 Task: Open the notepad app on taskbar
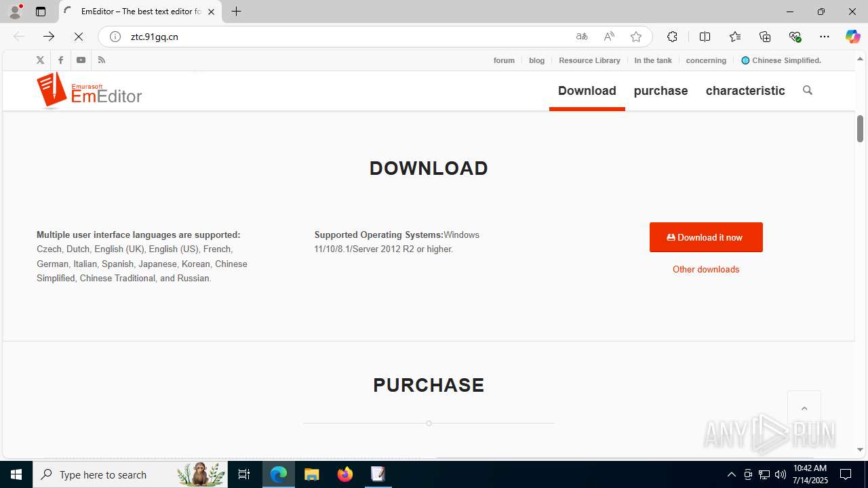(378, 474)
